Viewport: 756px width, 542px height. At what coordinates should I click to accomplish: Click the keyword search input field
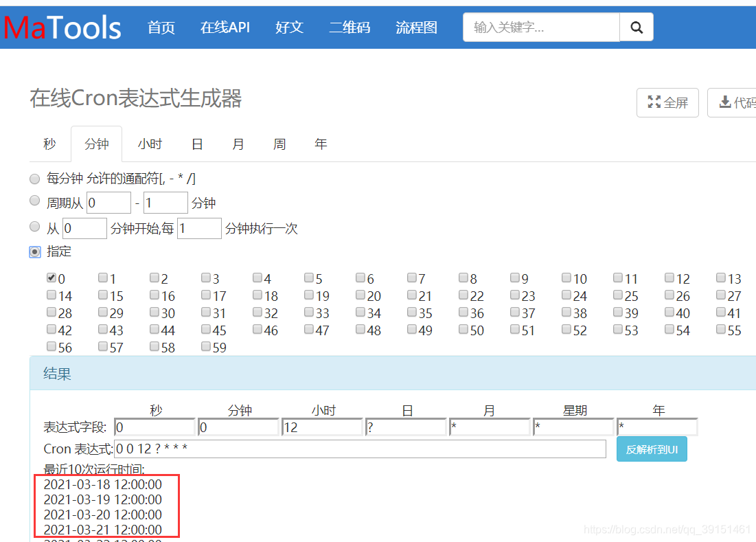point(542,27)
